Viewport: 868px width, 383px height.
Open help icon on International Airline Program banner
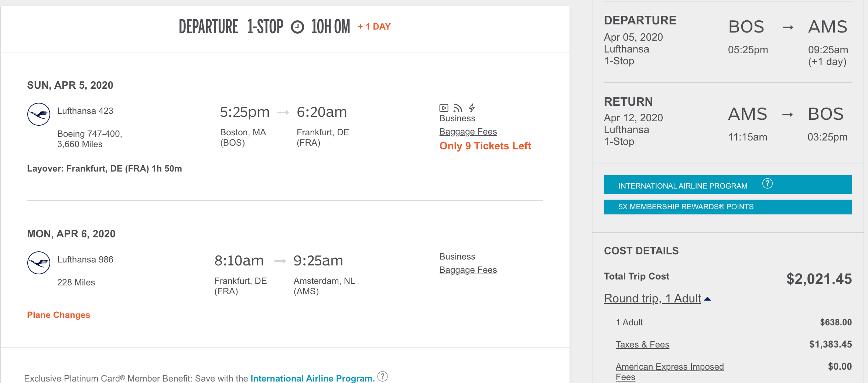pyautogui.click(x=767, y=184)
